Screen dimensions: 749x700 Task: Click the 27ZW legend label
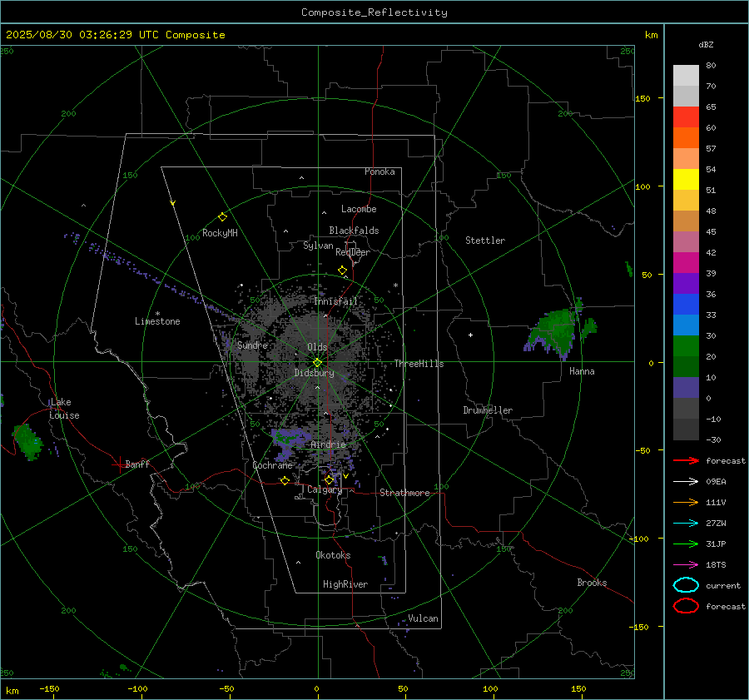coord(716,524)
